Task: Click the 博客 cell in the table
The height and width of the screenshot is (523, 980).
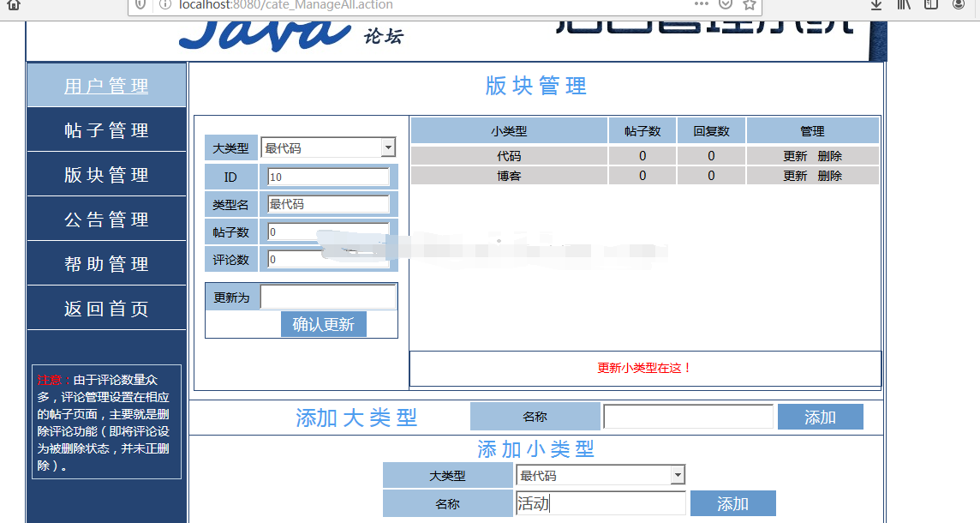Action: pos(509,176)
